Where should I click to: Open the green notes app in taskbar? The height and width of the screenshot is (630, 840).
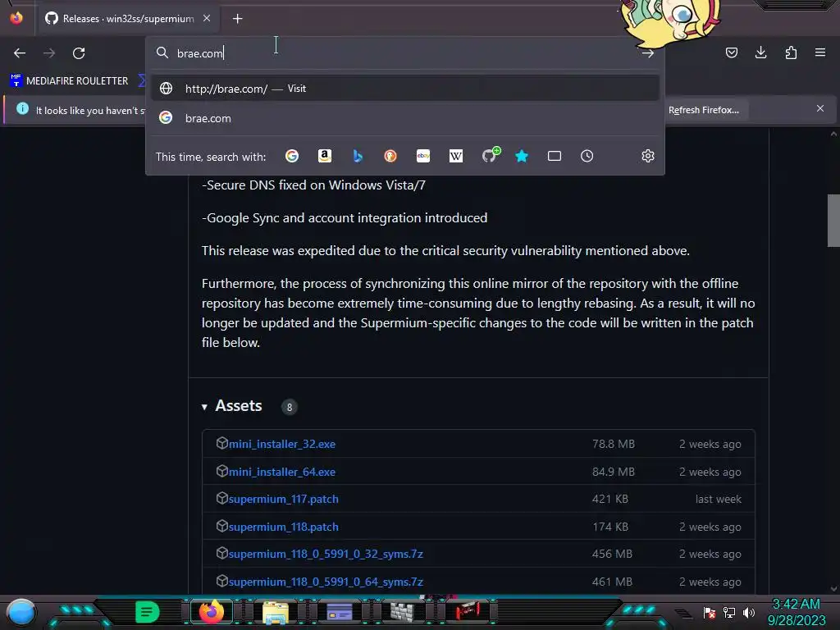pos(148,612)
